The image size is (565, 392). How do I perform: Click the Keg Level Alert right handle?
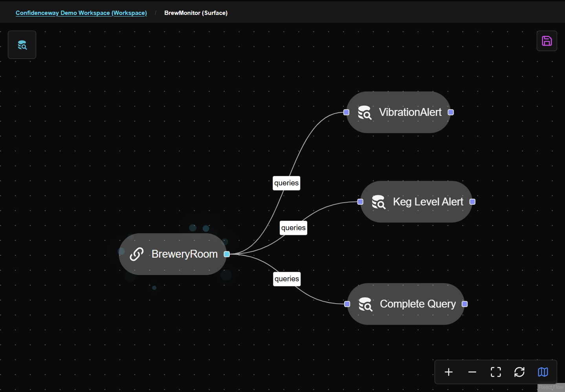click(473, 202)
